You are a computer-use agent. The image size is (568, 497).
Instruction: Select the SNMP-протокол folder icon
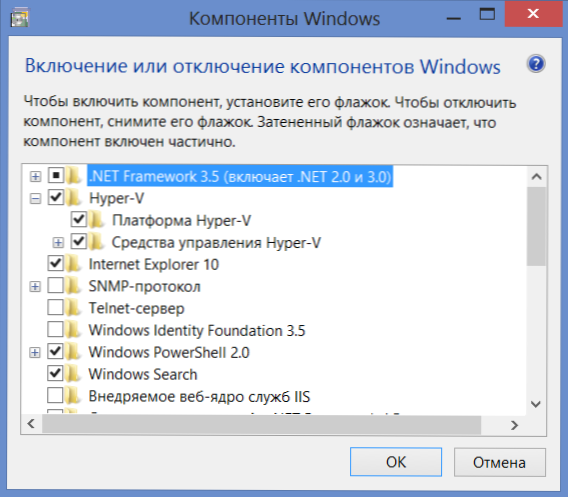74,286
